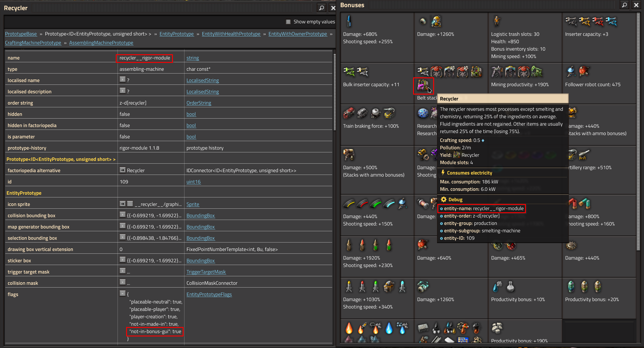The width and height of the screenshot is (644, 348).
Task: Click the Recycler window vertical scrollbar
Action: (x=334, y=92)
